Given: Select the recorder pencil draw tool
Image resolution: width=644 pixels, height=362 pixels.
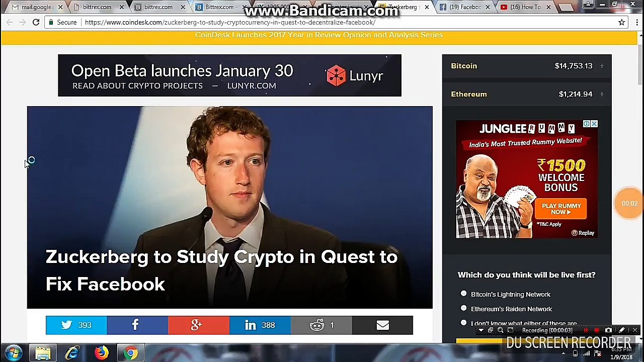Looking at the screenshot, I should coord(622,330).
